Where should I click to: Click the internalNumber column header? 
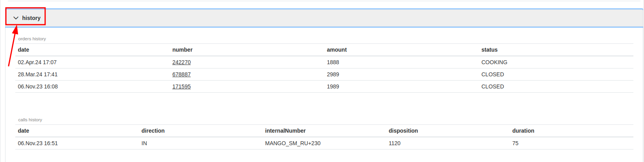pos(285,131)
